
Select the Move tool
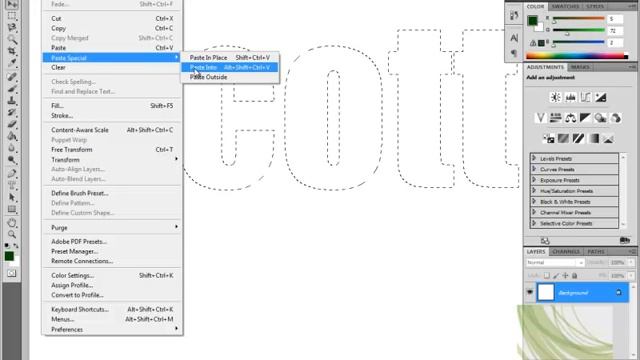(x=12, y=4)
